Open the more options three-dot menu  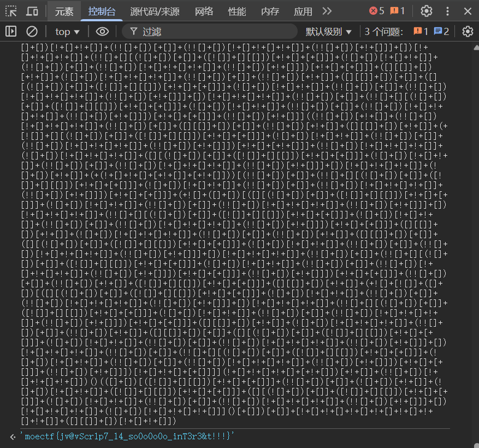[448, 11]
